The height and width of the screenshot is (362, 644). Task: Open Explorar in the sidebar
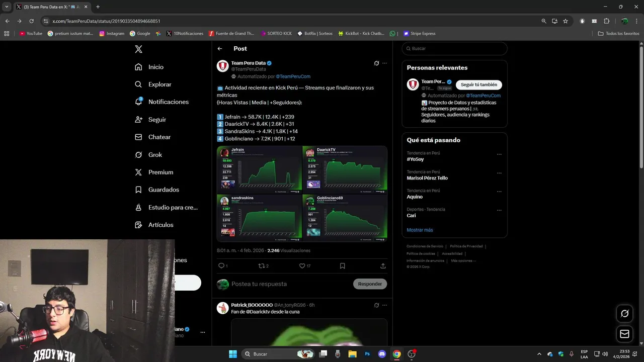[153, 84]
